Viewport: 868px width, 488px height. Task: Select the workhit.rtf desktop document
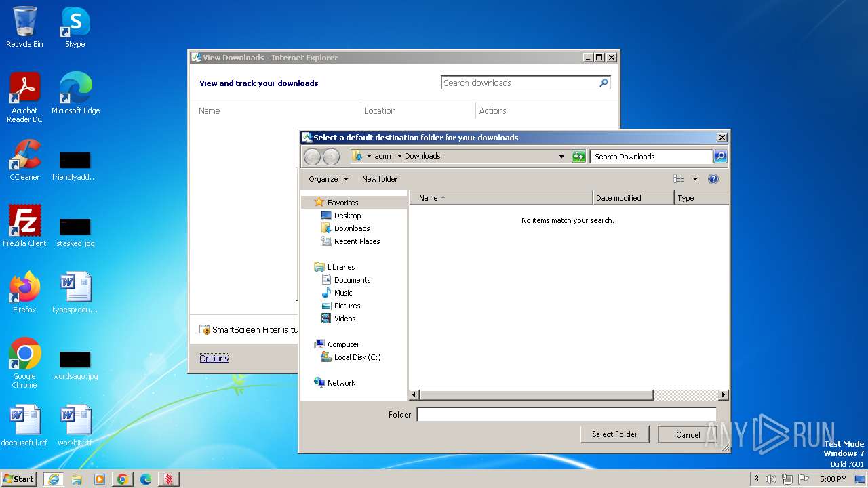point(75,426)
